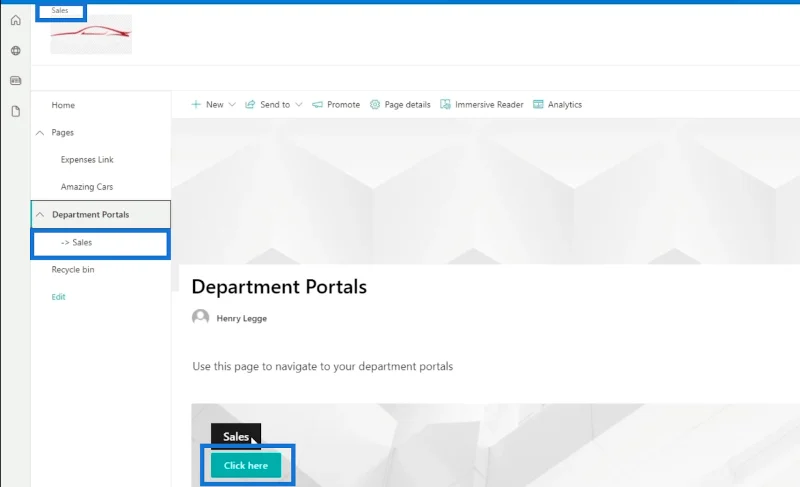This screenshot has height=487, width=800.
Task: Open the Recycle bin
Action: click(73, 269)
